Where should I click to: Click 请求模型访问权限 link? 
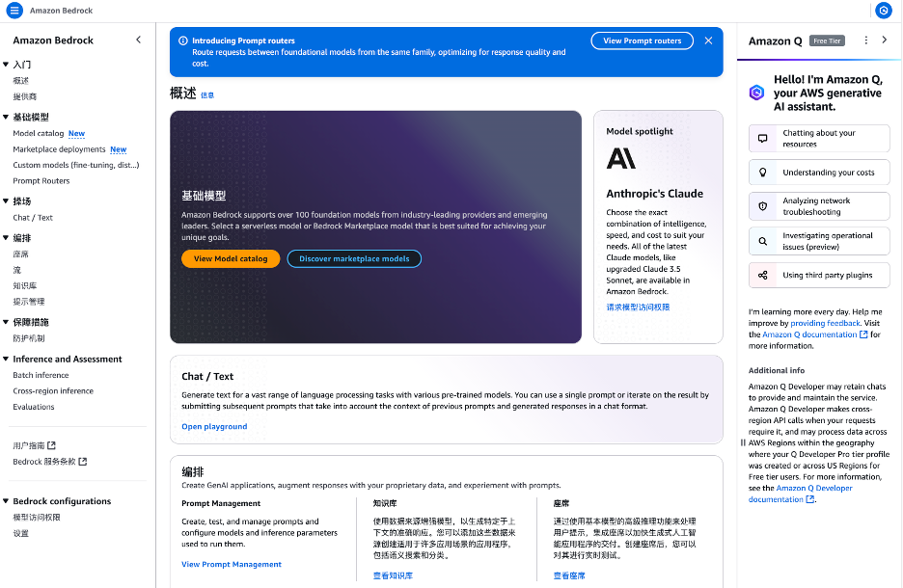[638, 307]
